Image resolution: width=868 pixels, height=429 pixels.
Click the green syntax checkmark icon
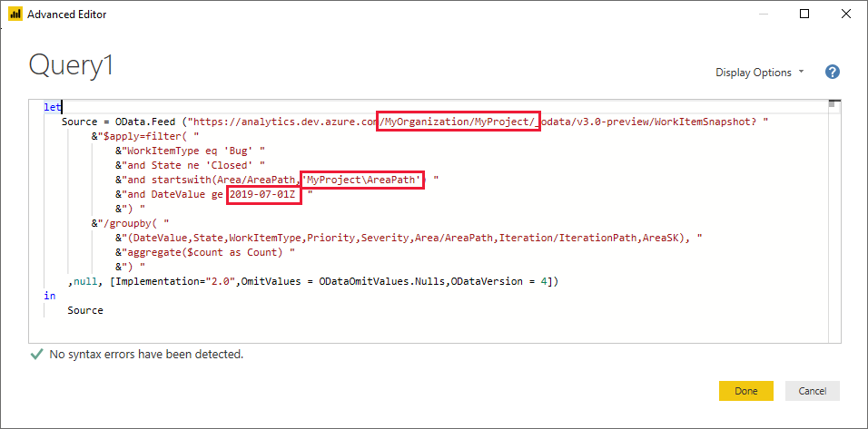click(x=36, y=354)
